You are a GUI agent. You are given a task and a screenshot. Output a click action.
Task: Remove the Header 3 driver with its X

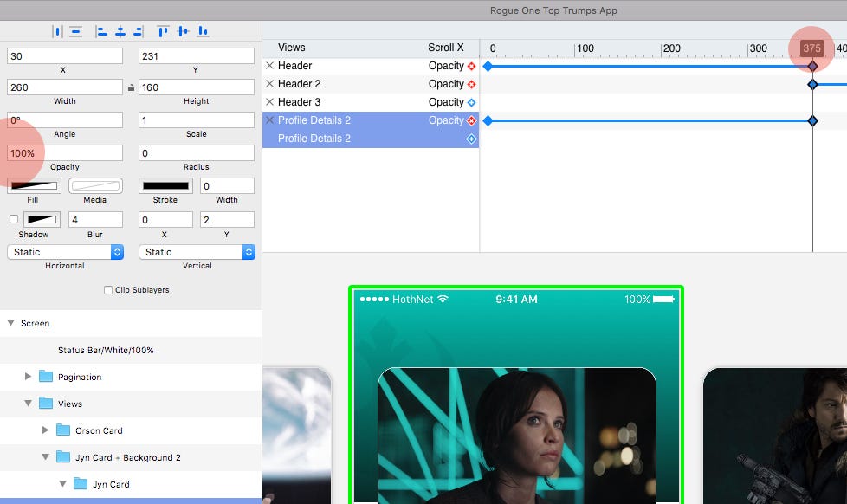point(269,101)
